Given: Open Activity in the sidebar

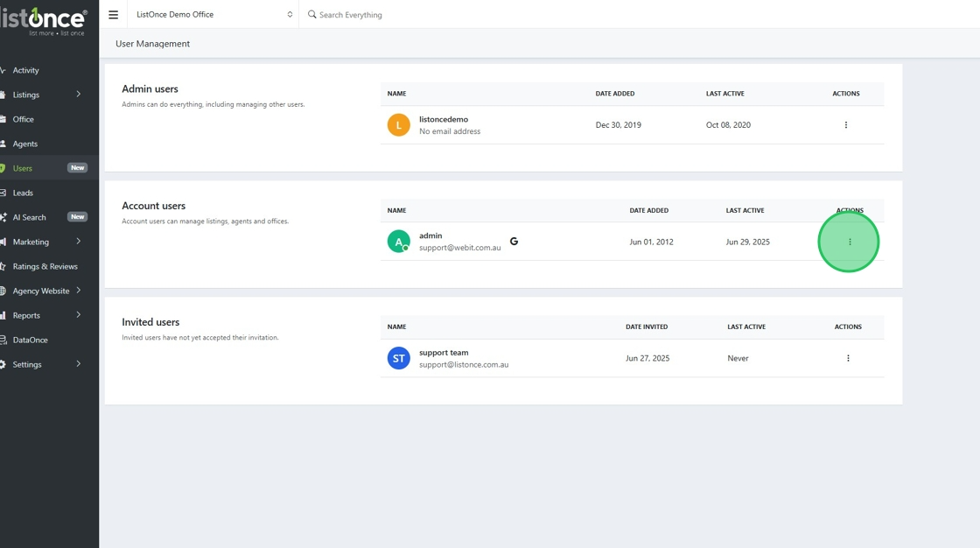Looking at the screenshot, I should click(x=26, y=70).
